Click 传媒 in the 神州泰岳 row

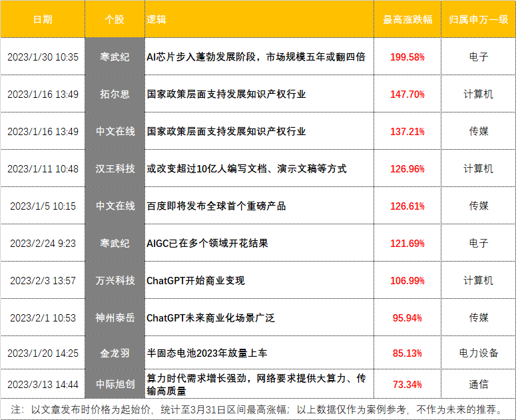pos(479,318)
